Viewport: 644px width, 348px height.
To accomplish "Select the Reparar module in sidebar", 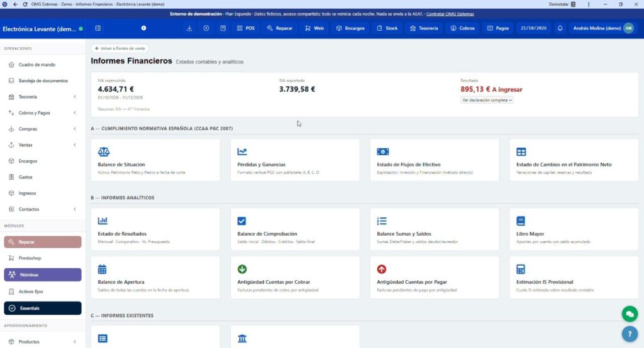I will click(43, 242).
